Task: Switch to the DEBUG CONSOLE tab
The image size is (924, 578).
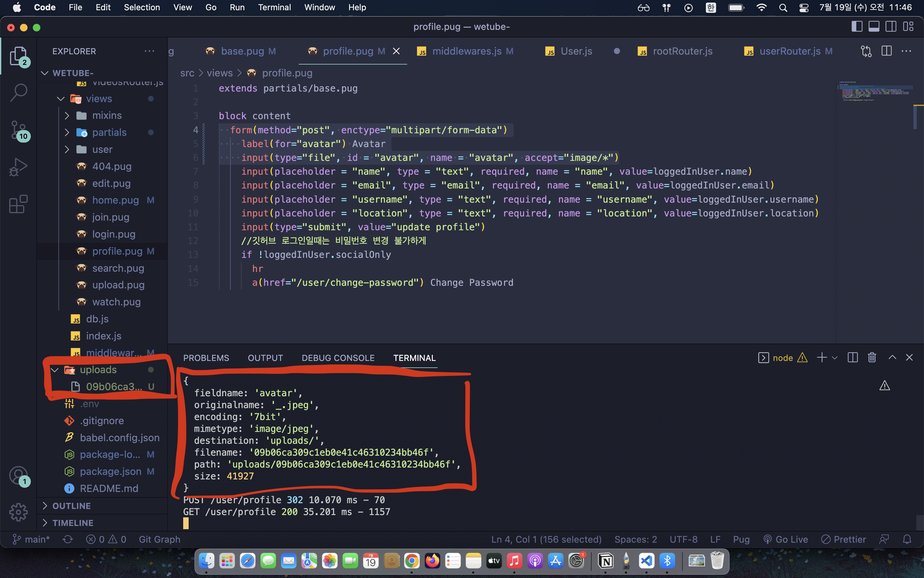Action: (x=338, y=358)
